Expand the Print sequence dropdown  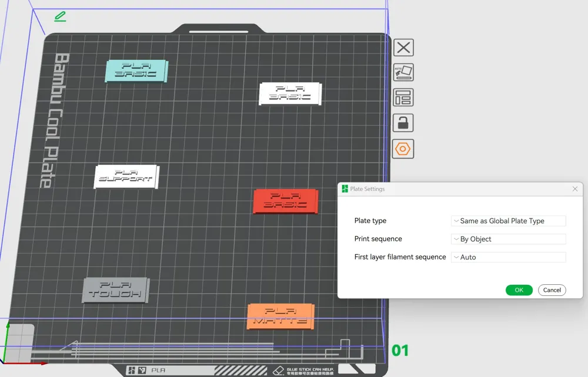click(x=508, y=239)
